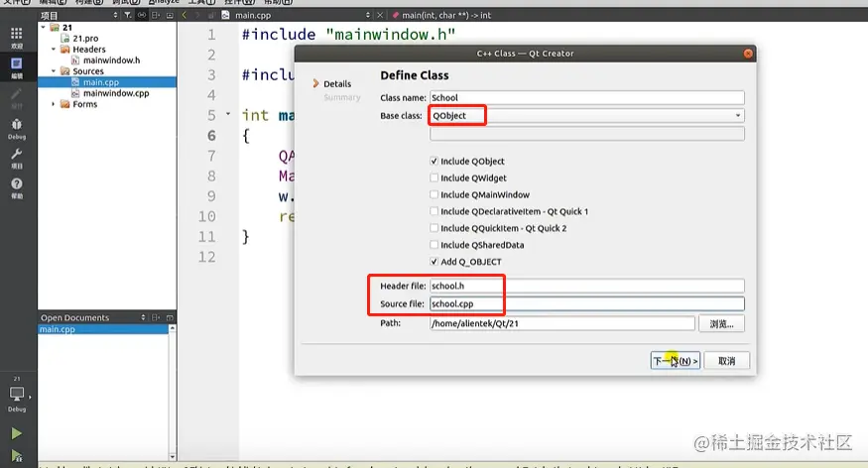
Task: Open the main.cpp document selector dropdown
Action: pos(368,15)
